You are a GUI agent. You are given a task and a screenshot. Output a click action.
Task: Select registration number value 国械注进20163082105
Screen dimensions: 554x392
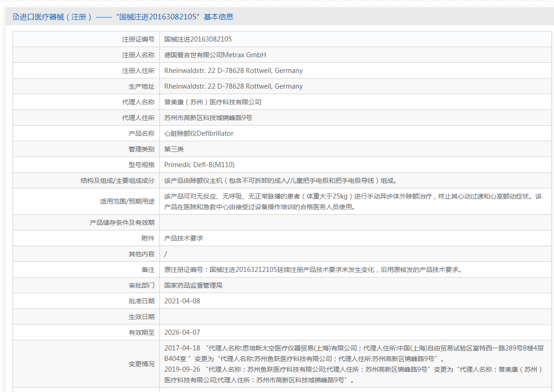click(x=198, y=39)
